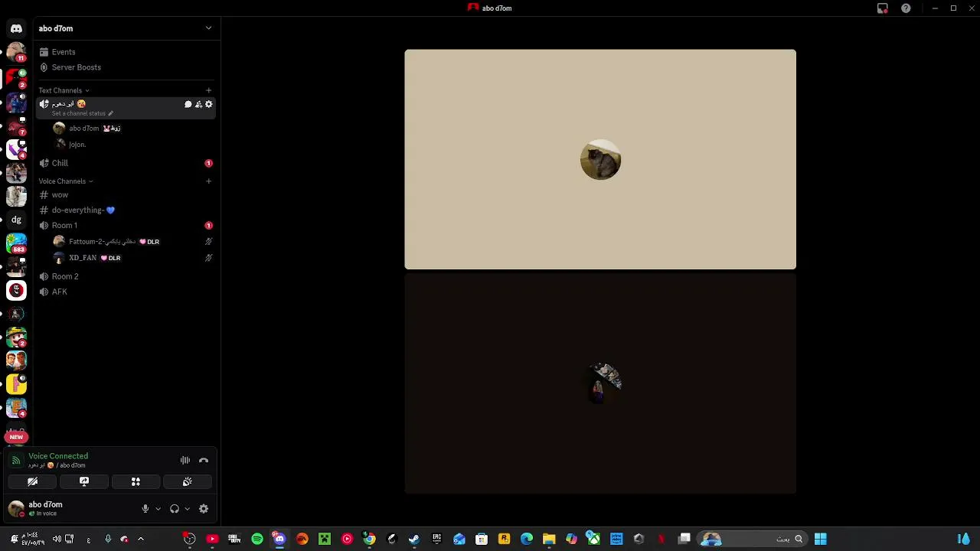Open channel settings gear for active voice channel
Viewport: 980px width, 551px height.
click(208, 104)
